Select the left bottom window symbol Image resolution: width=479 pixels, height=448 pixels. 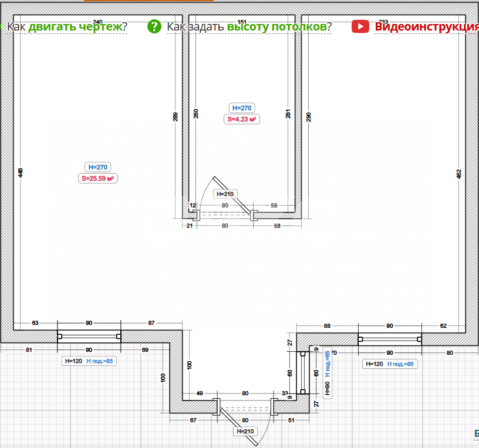(89, 336)
